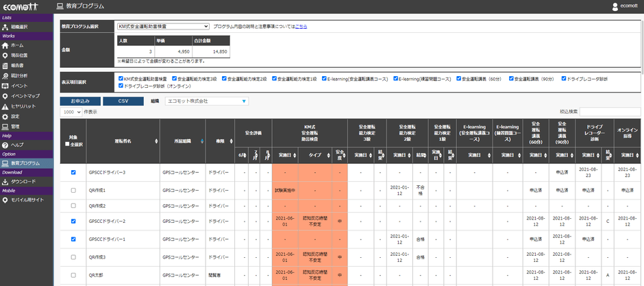This screenshot has width=644, height=286.
Task: Go to イベントマップ in sidebar
Action: (x=25, y=96)
